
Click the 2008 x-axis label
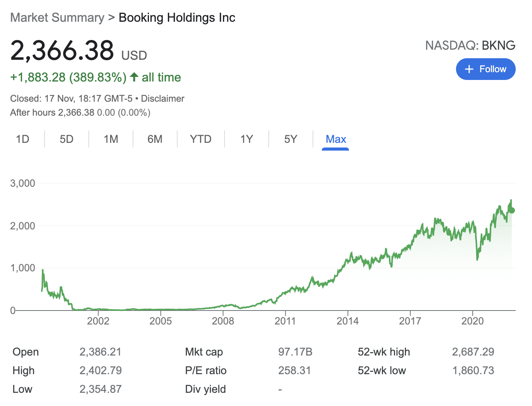223,321
